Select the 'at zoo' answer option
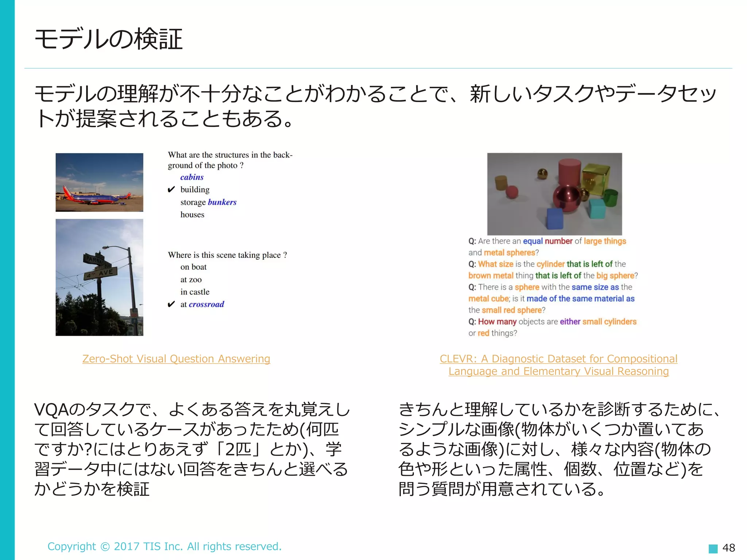Image resolution: width=747 pixels, height=560 pixels. click(191, 280)
